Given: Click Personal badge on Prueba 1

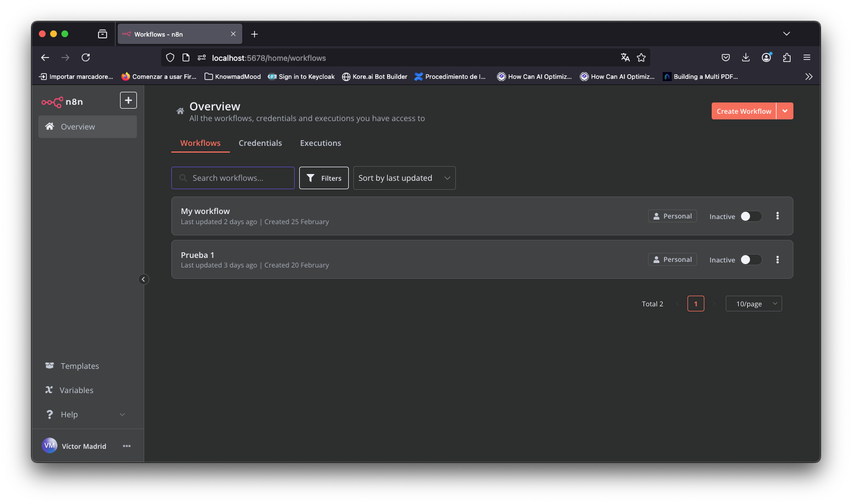Looking at the screenshot, I should point(672,260).
